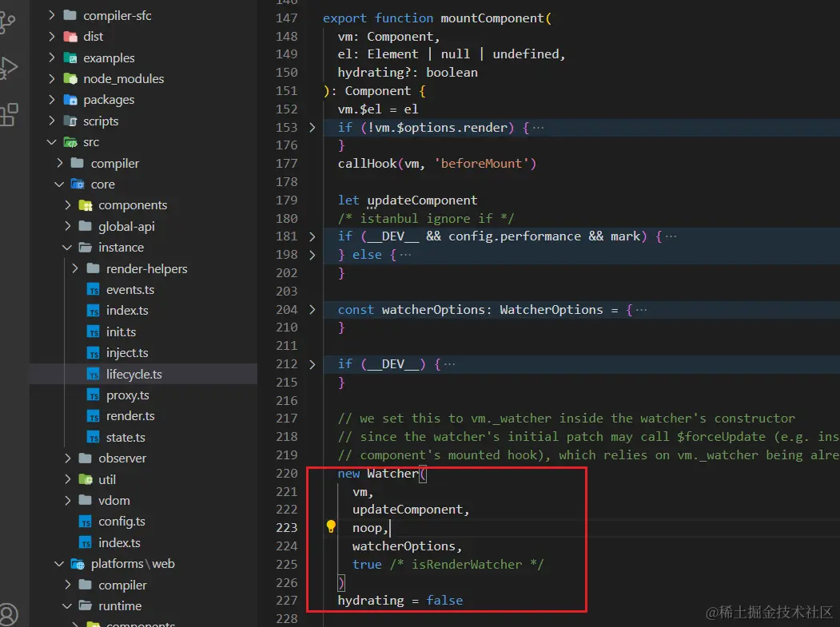This screenshot has width=840, height=627.
Task: Open the Accounts icon in activity bar
Action: pos(9,615)
